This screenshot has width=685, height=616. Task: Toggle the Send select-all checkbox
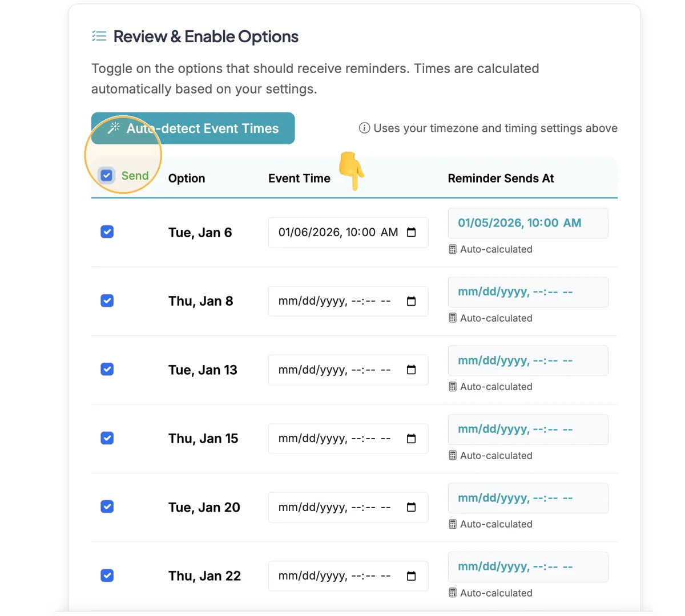(107, 175)
